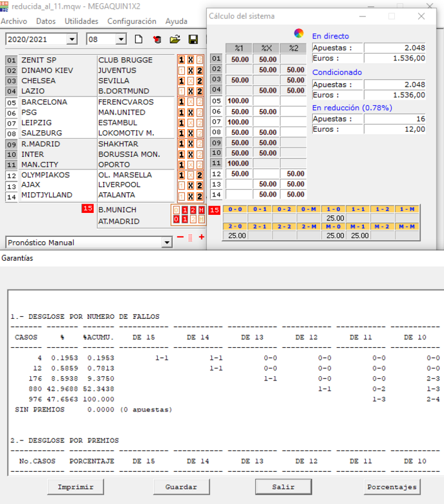Click the Salir button
Screen dimensions: 444x504
(x=283, y=487)
